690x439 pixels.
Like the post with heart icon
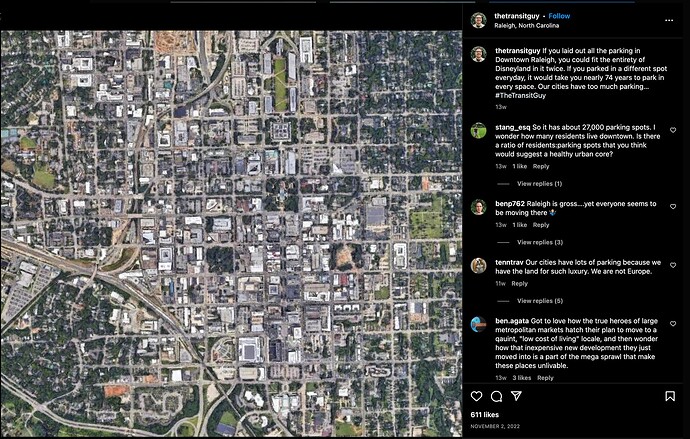[x=477, y=396]
